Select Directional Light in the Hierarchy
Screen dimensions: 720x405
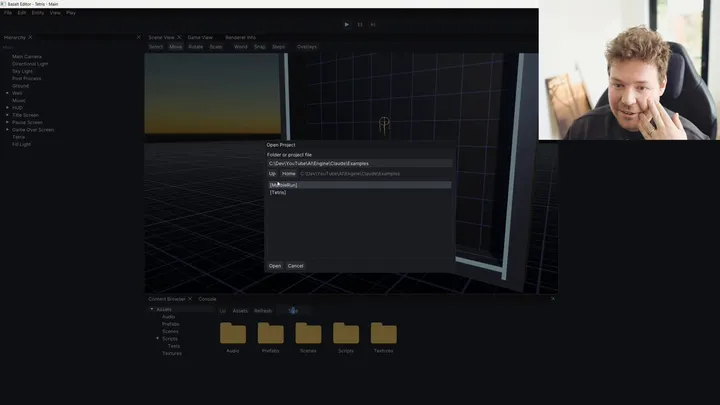coord(30,64)
